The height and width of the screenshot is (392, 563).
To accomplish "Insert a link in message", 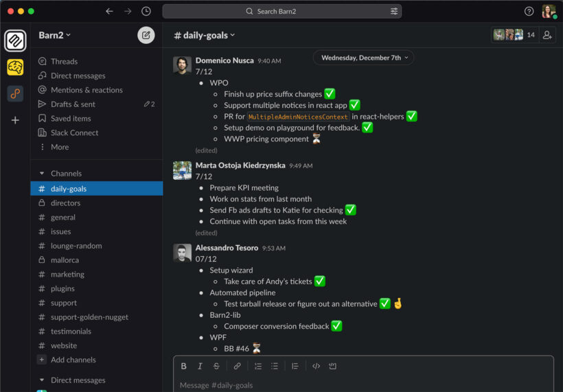I will click(237, 366).
